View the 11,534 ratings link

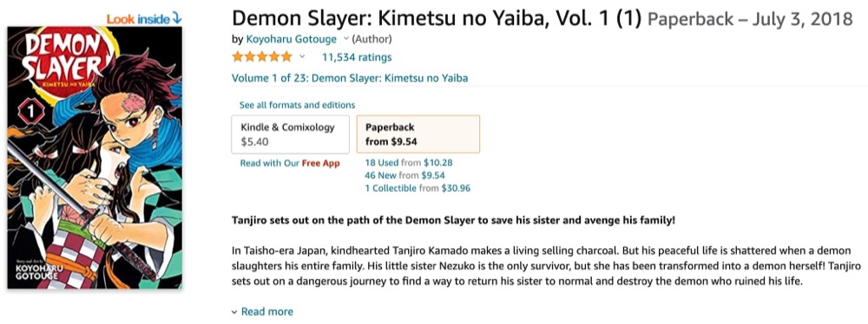(x=357, y=57)
